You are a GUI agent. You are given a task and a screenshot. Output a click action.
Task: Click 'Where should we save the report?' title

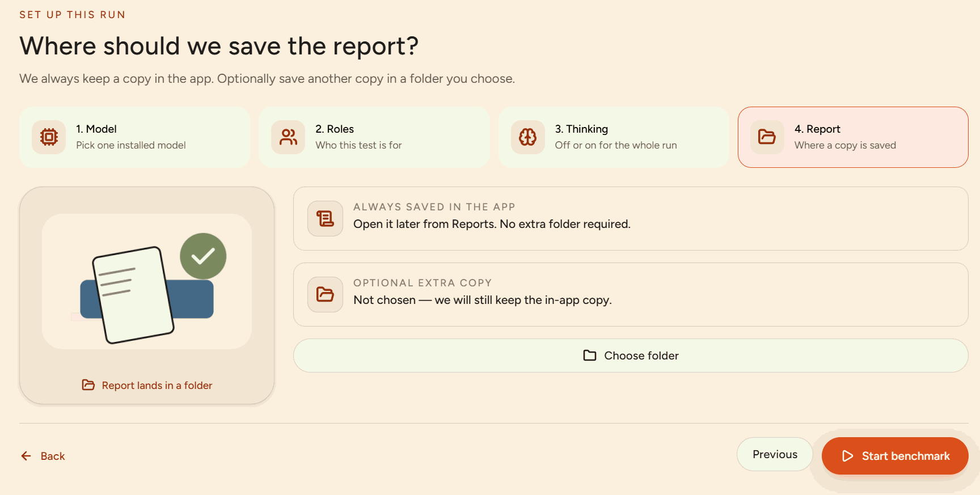pos(219,46)
